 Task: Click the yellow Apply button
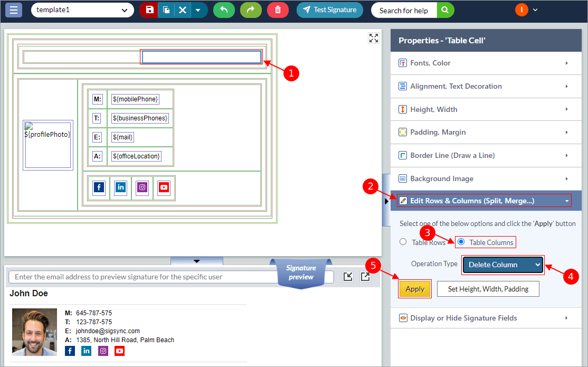(415, 289)
